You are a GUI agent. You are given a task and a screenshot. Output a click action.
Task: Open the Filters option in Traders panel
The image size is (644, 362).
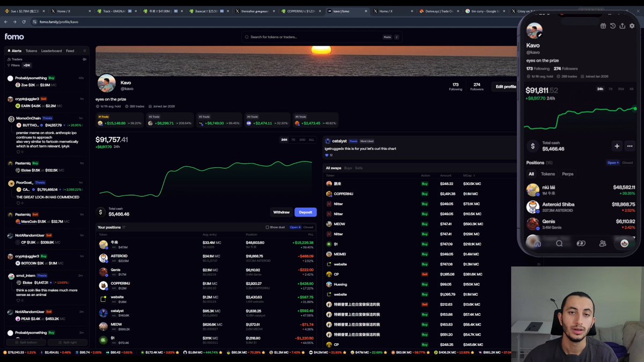click(x=14, y=65)
